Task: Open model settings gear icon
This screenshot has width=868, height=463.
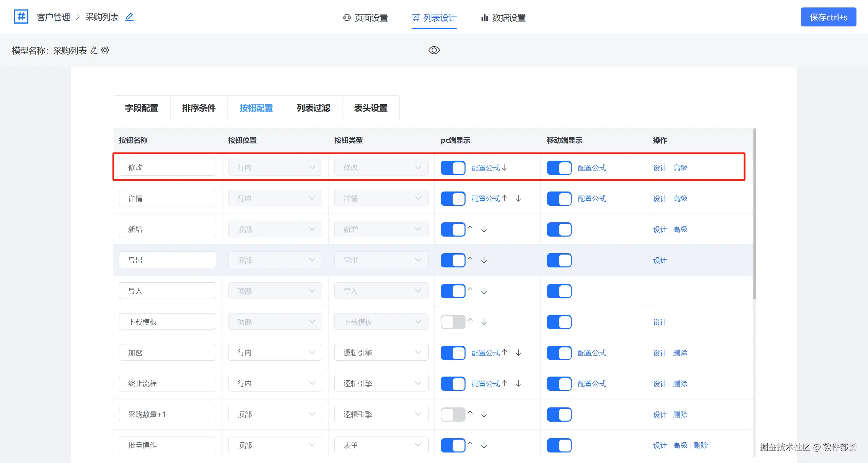Action: click(105, 51)
